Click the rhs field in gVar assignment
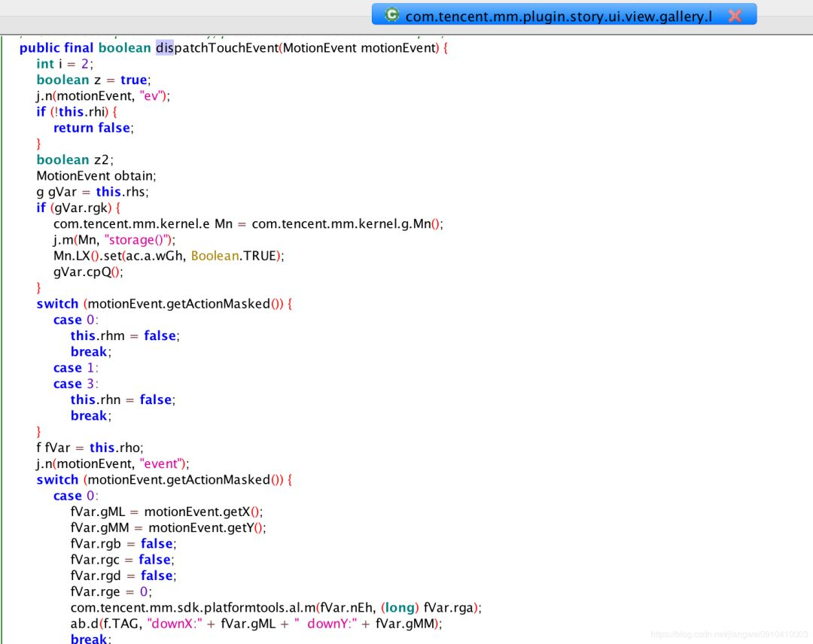 click(x=137, y=192)
